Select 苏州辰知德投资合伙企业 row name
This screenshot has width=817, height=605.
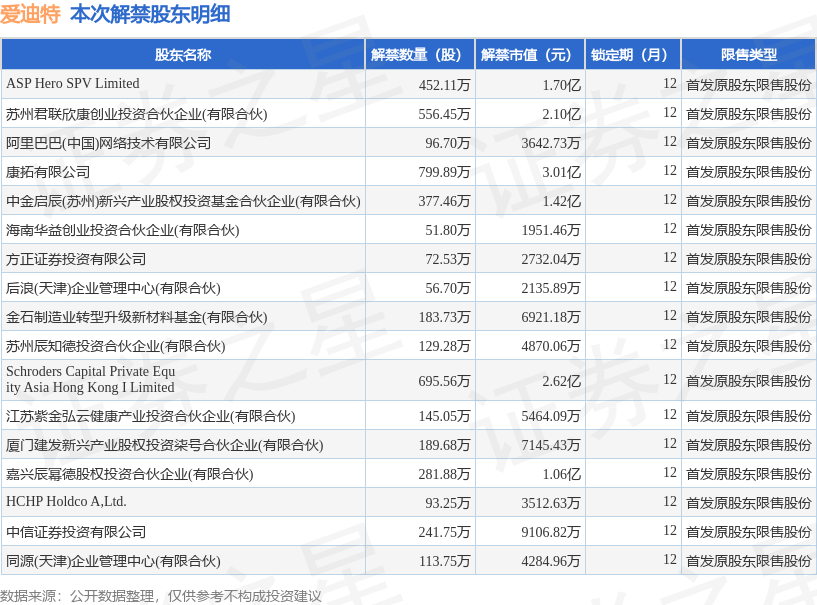(x=116, y=346)
